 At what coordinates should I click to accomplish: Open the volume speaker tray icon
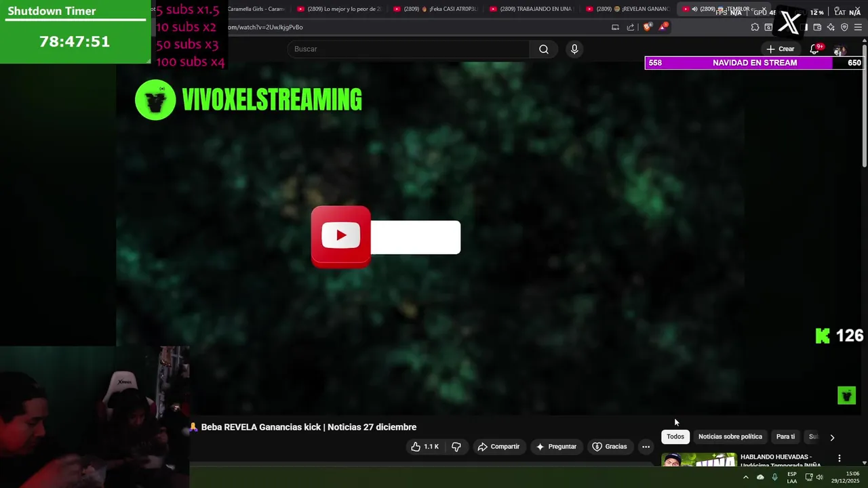point(820,477)
